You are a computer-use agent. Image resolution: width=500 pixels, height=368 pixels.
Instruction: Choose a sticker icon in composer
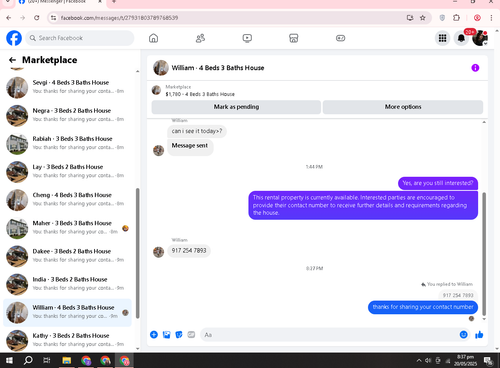tap(179, 335)
